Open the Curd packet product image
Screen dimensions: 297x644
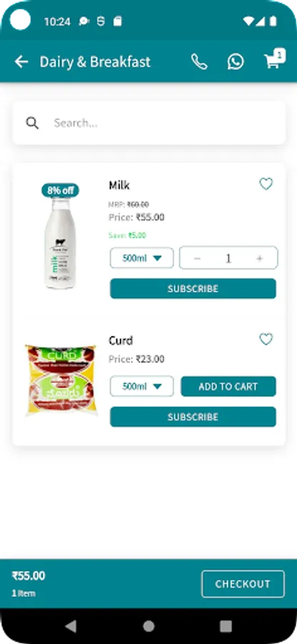[x=61, y=381]
